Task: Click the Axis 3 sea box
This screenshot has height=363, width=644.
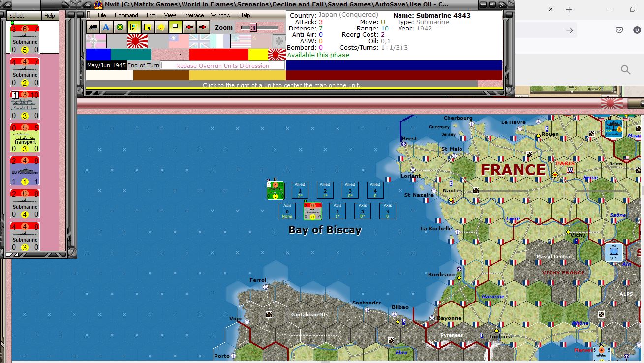Action: point(363,211)
